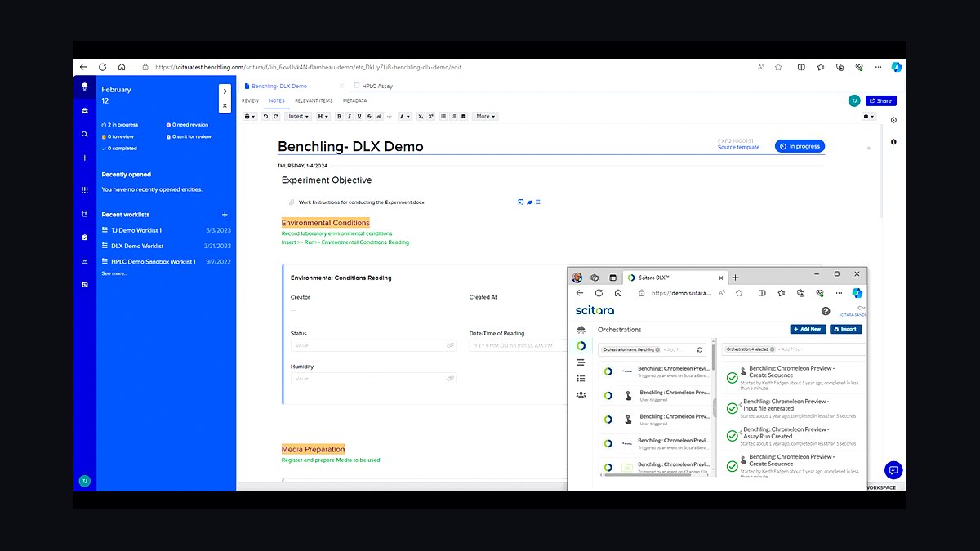980x551 pixels.
Task: Toggle bold formatting in the notes toolbar
Action: 340,117
